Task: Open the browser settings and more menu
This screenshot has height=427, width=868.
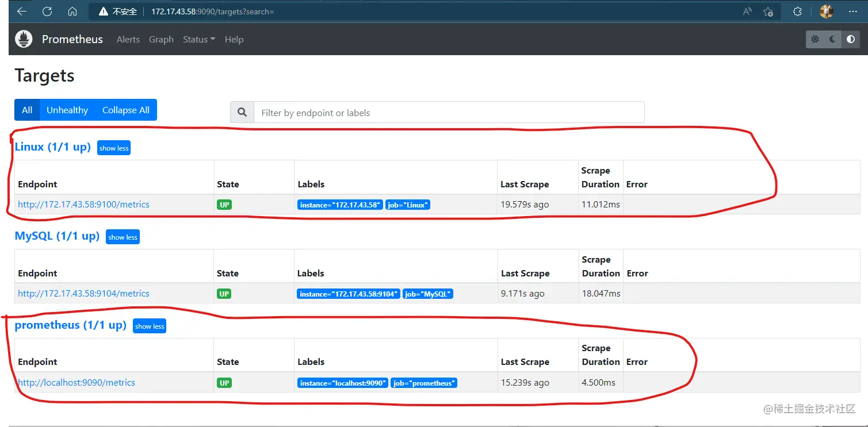Action: click(x=853, y=11)
